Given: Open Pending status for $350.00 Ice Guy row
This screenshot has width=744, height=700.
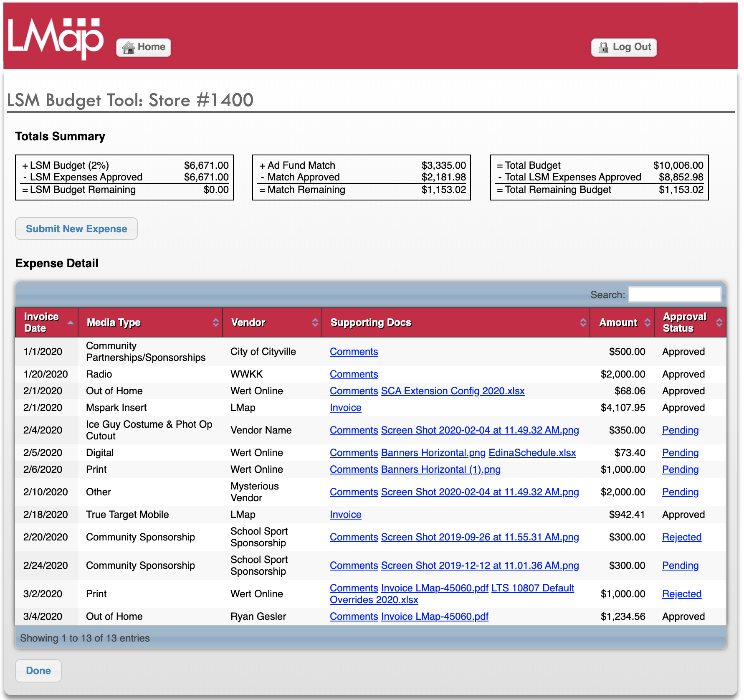Looking at the screenshot, I should pos(680,430).
